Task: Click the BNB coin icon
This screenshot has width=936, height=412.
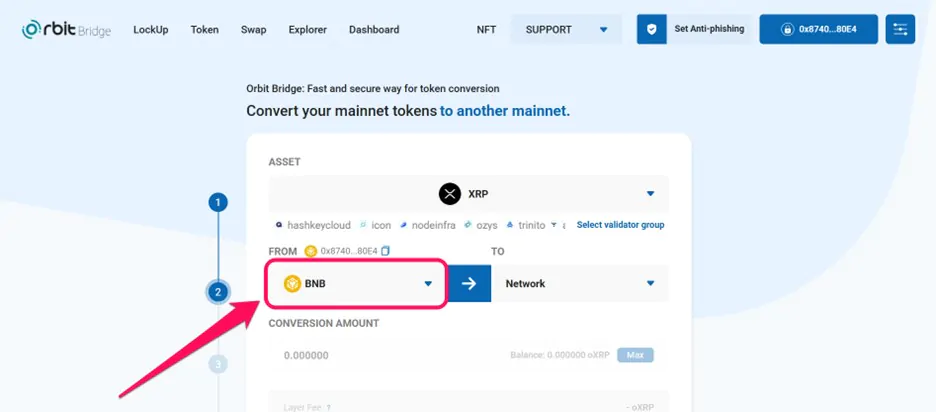Action: [x=292, y=284]
